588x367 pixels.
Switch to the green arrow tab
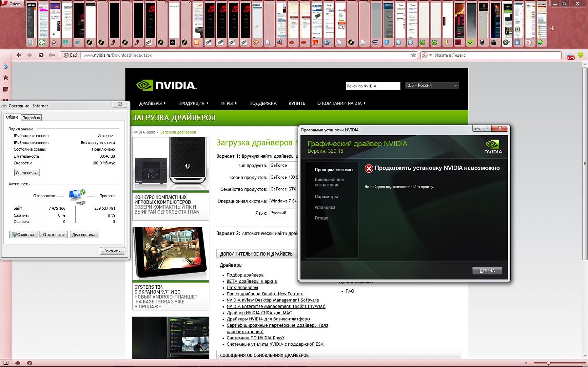pos(541,24)
